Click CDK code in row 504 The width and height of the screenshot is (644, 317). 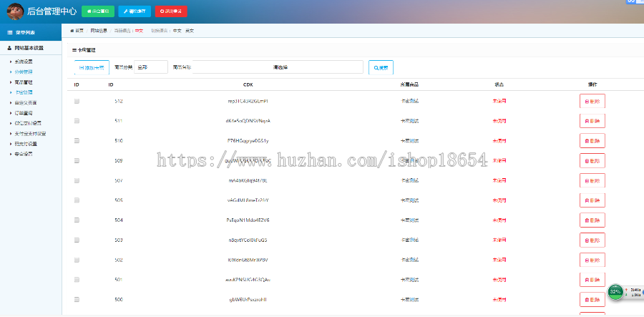point(248,220)
